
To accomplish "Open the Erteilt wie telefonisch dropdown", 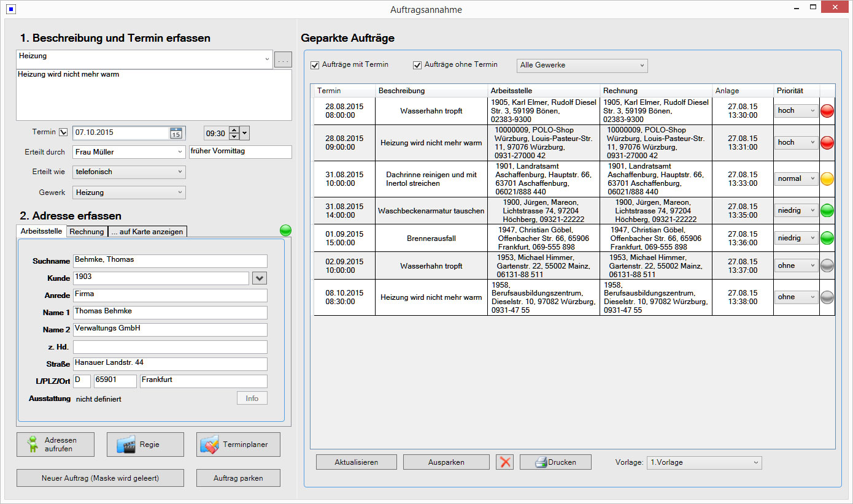I will point(129,172).
